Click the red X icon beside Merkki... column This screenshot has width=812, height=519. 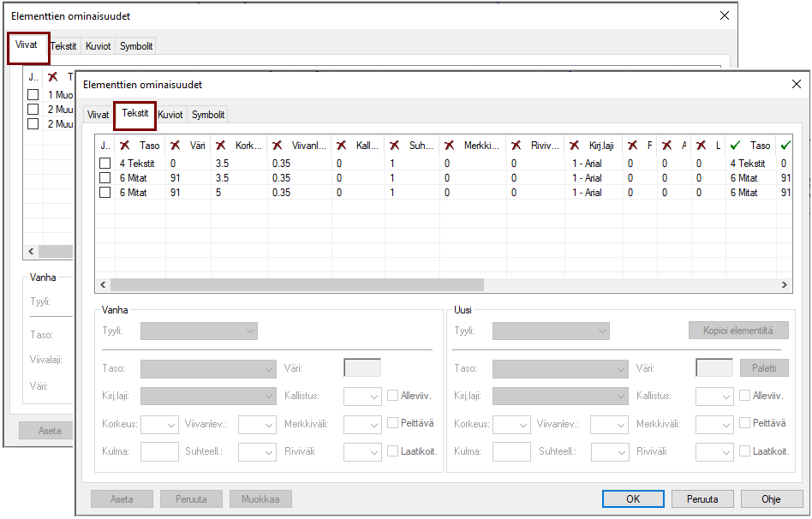[449, 146]
